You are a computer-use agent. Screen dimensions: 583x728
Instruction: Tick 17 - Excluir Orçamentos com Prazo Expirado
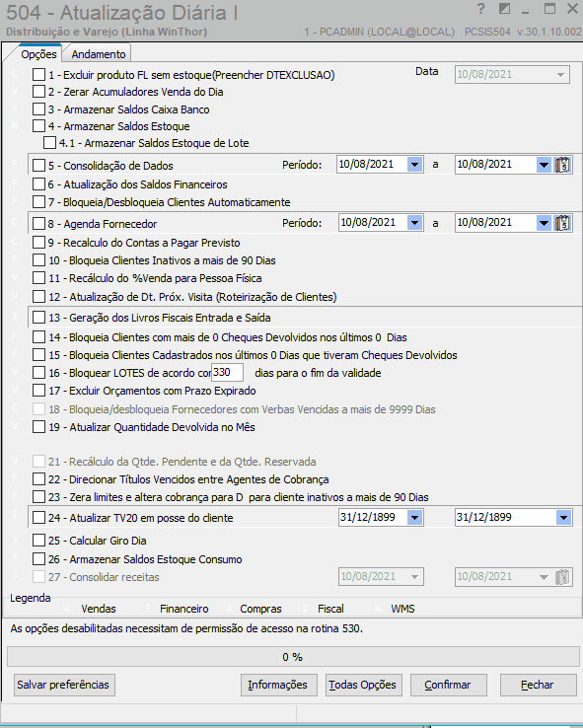(x=39, y=391)
